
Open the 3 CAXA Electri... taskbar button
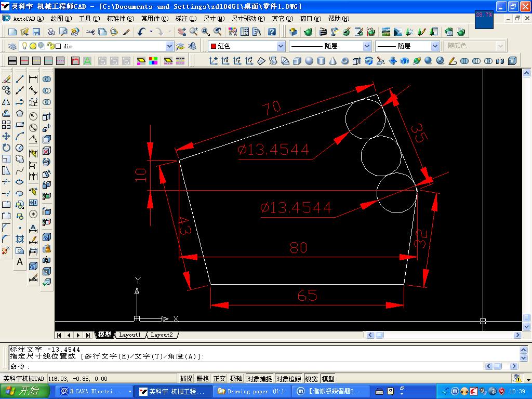click(94, 391)
